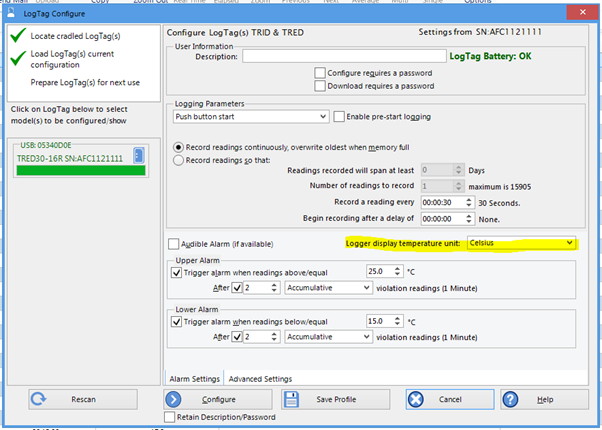602x430 pixels.
Task: Select Record readings continuously radio button
Action: [178, 147]
